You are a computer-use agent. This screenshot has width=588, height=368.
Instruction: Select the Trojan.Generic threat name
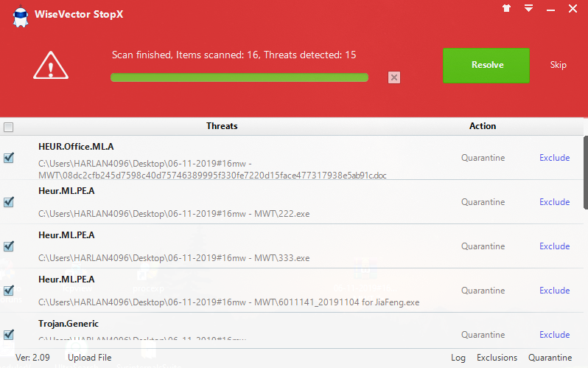click(x=69, y=324)
